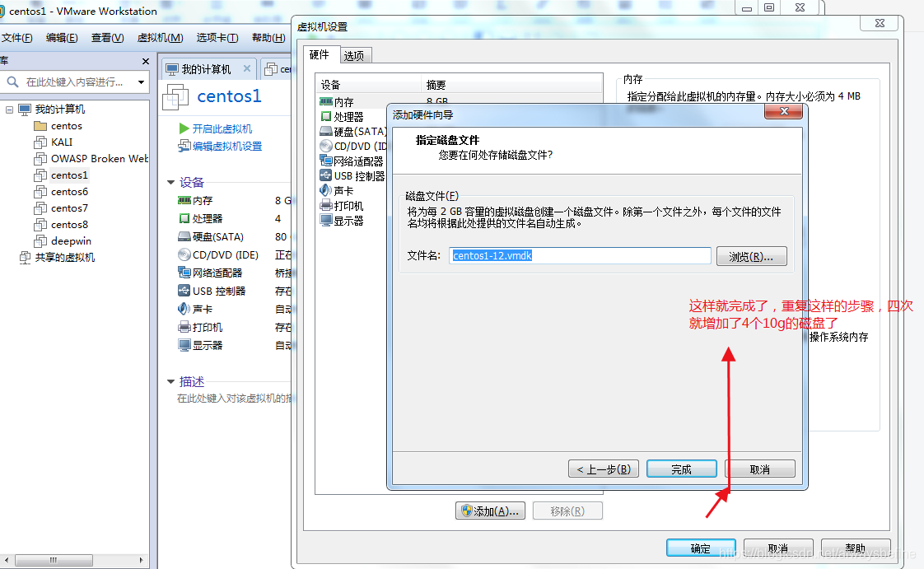Close the 我的计算机 tab

247,69
